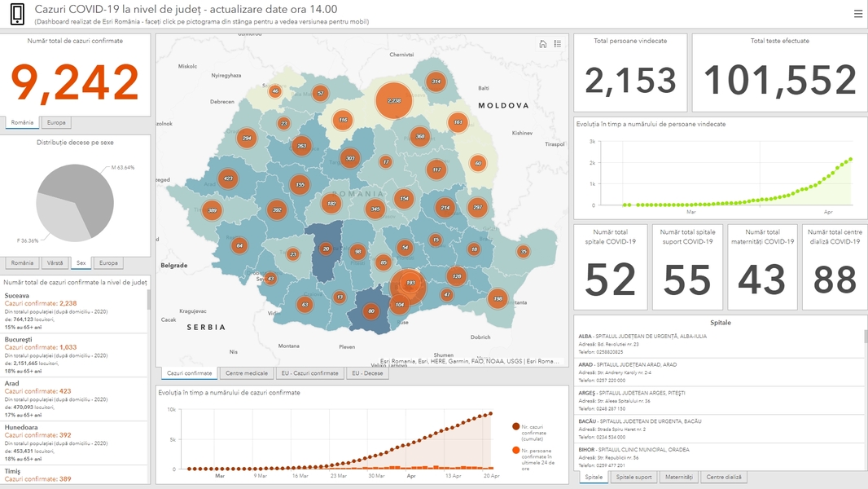Viewport: 868px width, 489px height.
Task: Switch to the Centre medicale map tab
Action: coord(246,373)
